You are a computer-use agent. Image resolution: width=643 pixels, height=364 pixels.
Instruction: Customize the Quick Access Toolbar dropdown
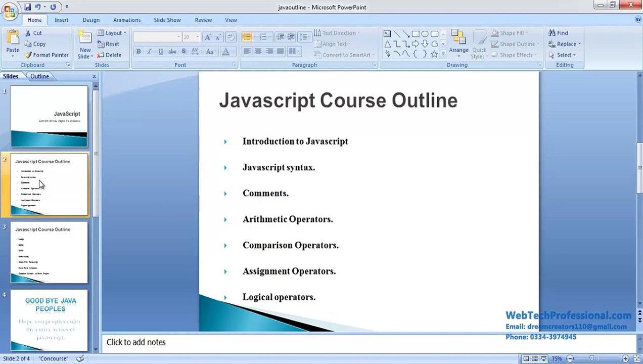coord(67,7)
